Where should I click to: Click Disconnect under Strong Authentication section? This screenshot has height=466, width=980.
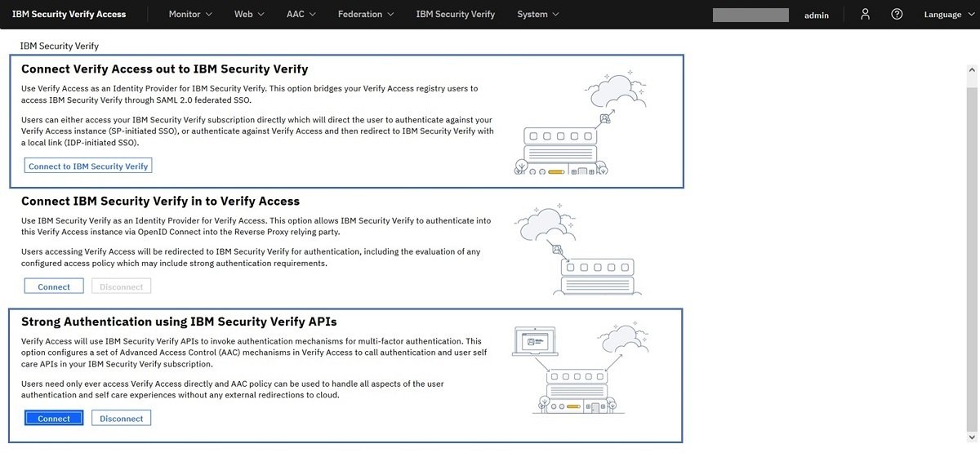[122, 418]
